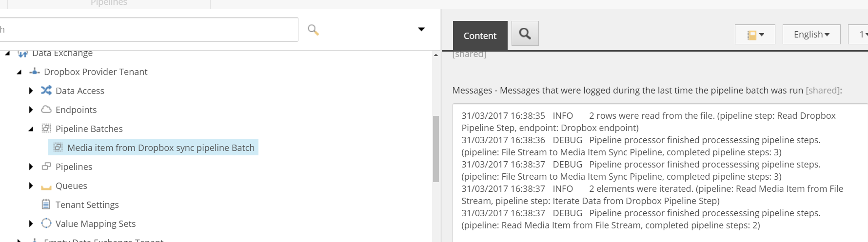
Task: Click the Queues tray icon
Action: 46,186
